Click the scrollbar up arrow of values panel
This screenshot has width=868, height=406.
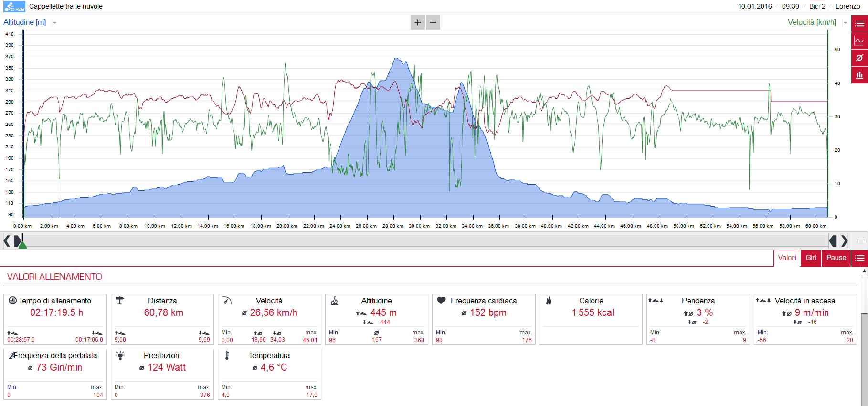click(864, 271)
